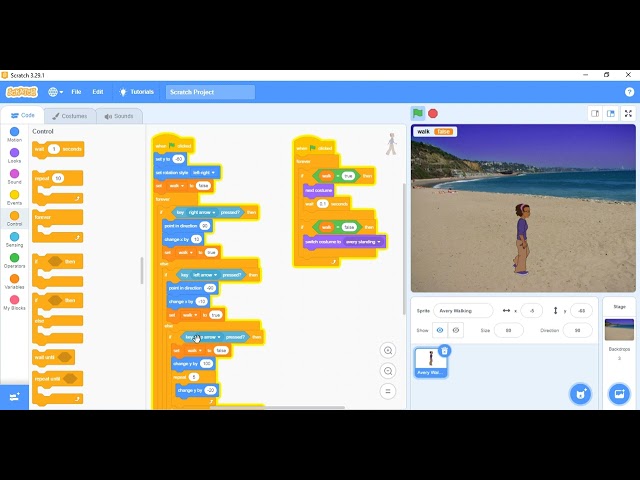Open the Add Extension button
The width and height of the screenshot is (640, 480).
point(14,397)
